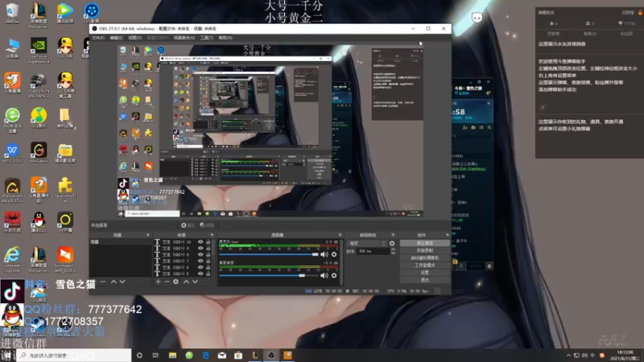Mute the 桌面音频 speaker icon
644x362 pixels.
pos(324,275)
